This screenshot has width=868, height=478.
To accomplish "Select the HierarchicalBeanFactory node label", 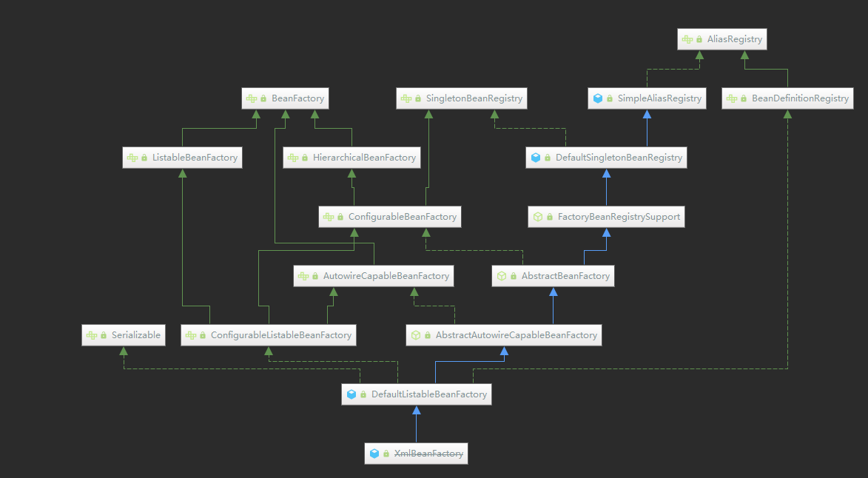I will tap(364, 158).
